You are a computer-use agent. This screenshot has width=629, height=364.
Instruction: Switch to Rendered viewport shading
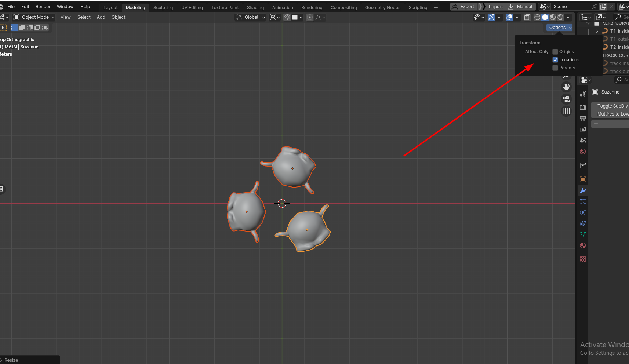coord(560,17)
